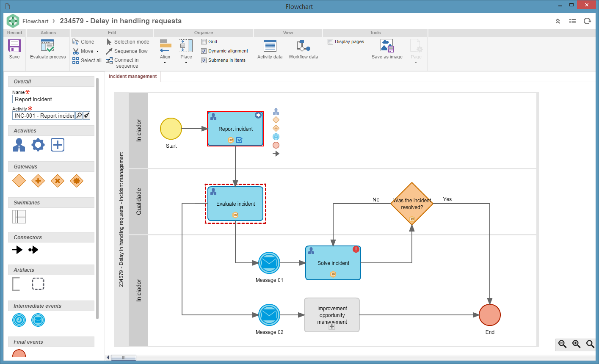Screen dimensions: 599x364
Task: Click the tool icon beside Activity search
Action: click(x=86, y=116)
